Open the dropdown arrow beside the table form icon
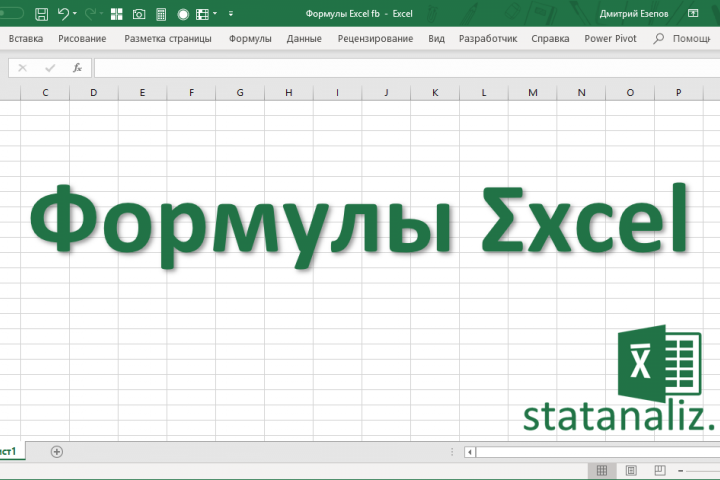The width and height of the screenshot is (720, 480). click(214, 14)
